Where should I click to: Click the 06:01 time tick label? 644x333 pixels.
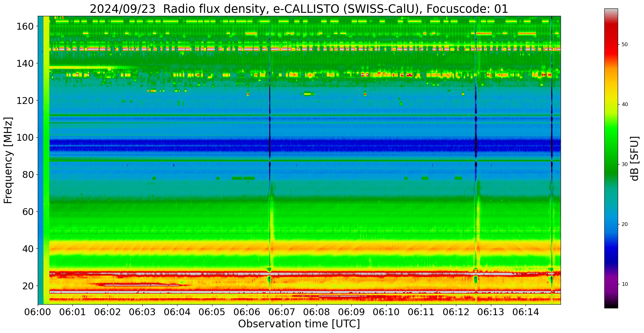(73, 311)
